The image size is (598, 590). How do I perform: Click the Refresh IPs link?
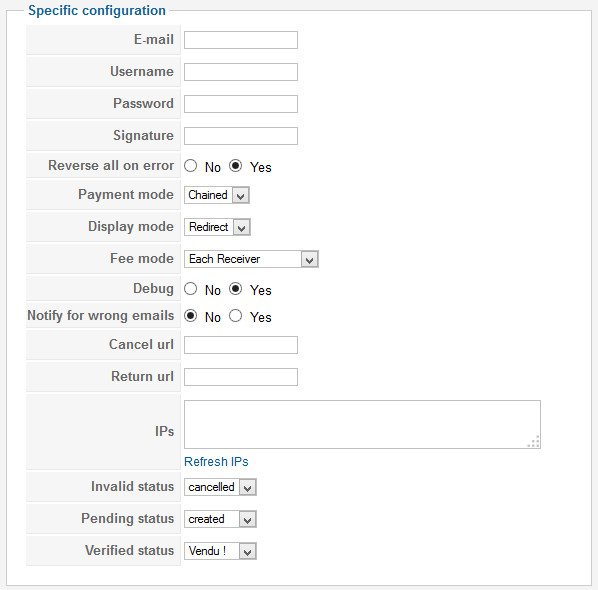click(216, 462)
